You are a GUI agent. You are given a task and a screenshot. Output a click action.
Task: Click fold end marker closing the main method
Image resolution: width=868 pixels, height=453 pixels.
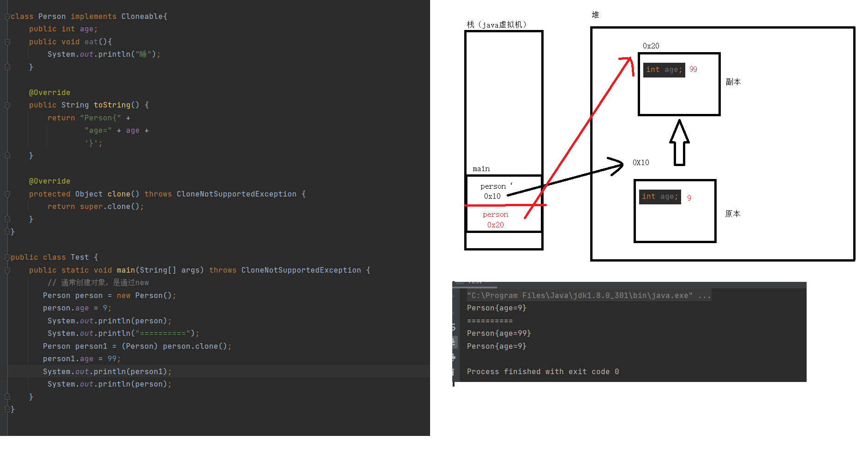[7, 397]
